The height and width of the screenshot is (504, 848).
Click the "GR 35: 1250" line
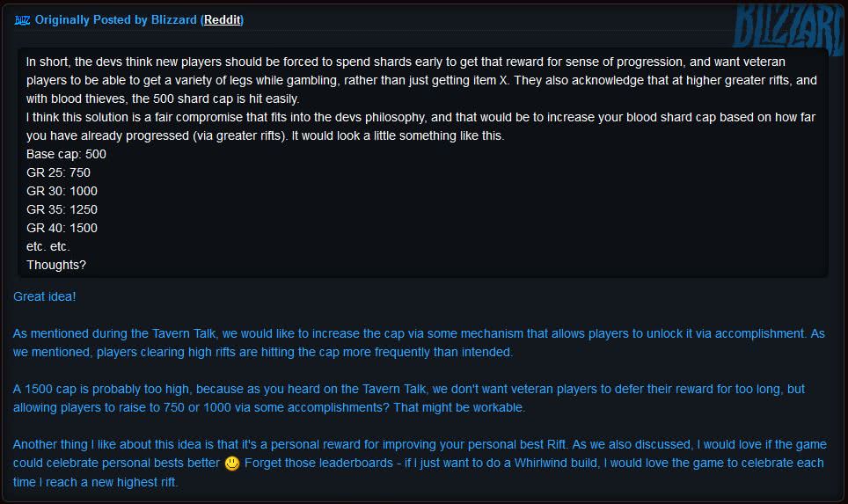pos(62,209)
